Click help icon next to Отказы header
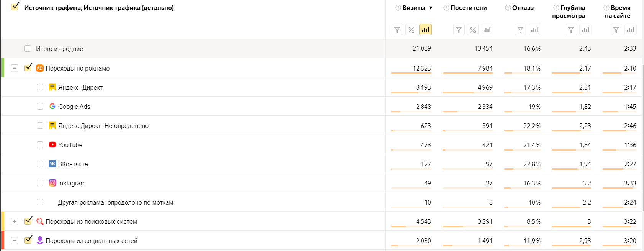Viewport: 644px width, 251px height. pos(508,8)
